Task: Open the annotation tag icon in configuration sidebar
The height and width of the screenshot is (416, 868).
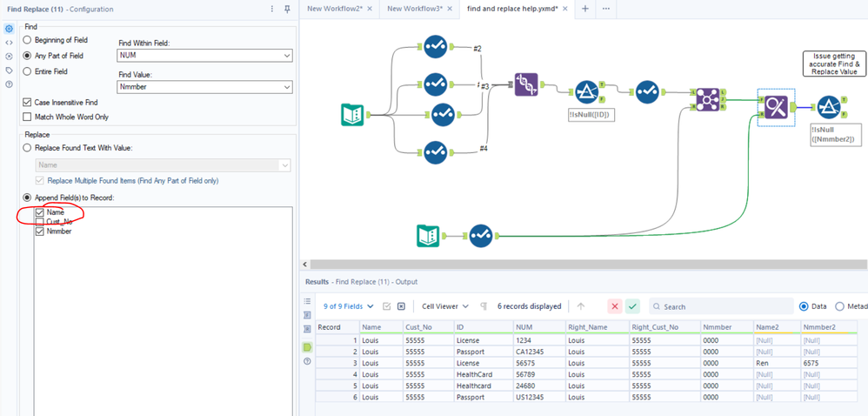Action: (9, 70)
